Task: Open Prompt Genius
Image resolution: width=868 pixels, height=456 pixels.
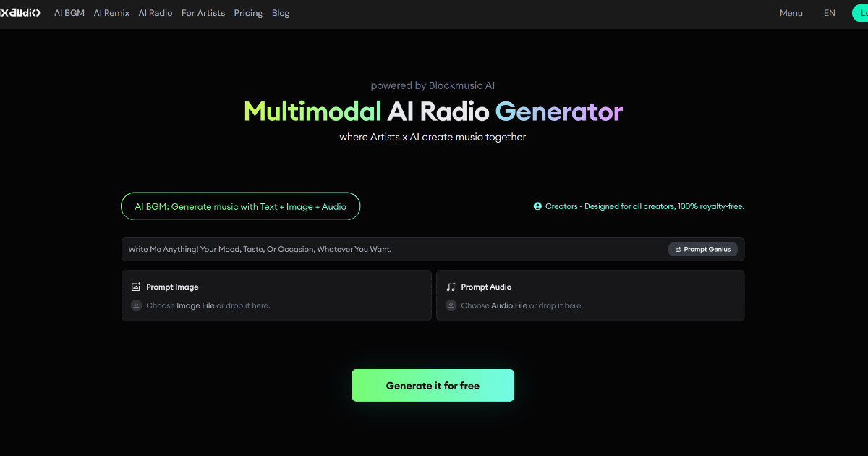Action: tap(702, 249)
